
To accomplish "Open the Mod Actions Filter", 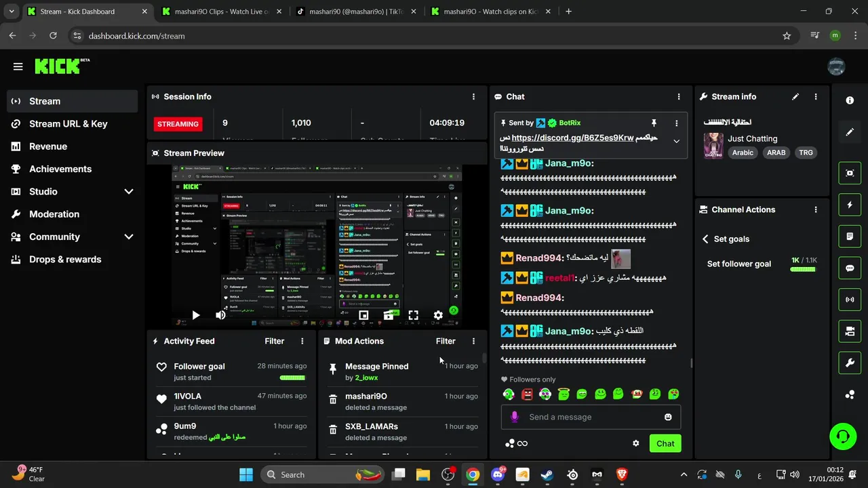I will (446, 341).
